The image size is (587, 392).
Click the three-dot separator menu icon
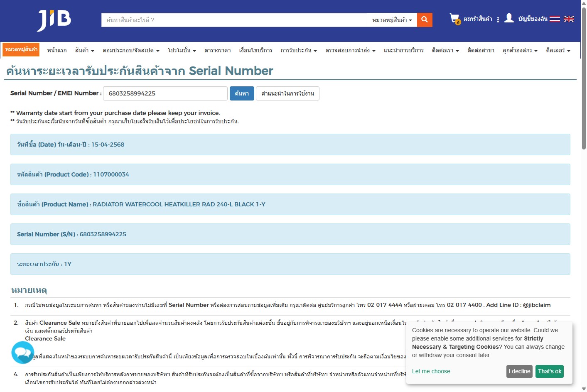[498, 20]
